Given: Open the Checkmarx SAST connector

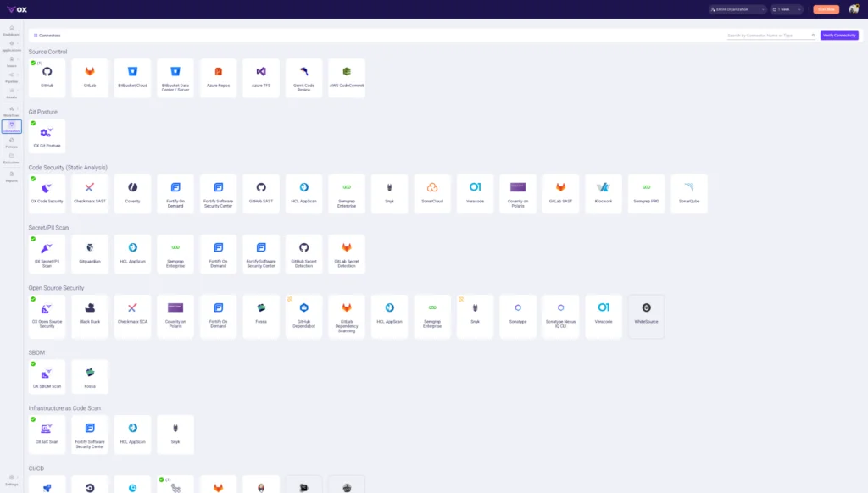Looking at the screenshot, I should pyautogui.click(x=90, y=194).
